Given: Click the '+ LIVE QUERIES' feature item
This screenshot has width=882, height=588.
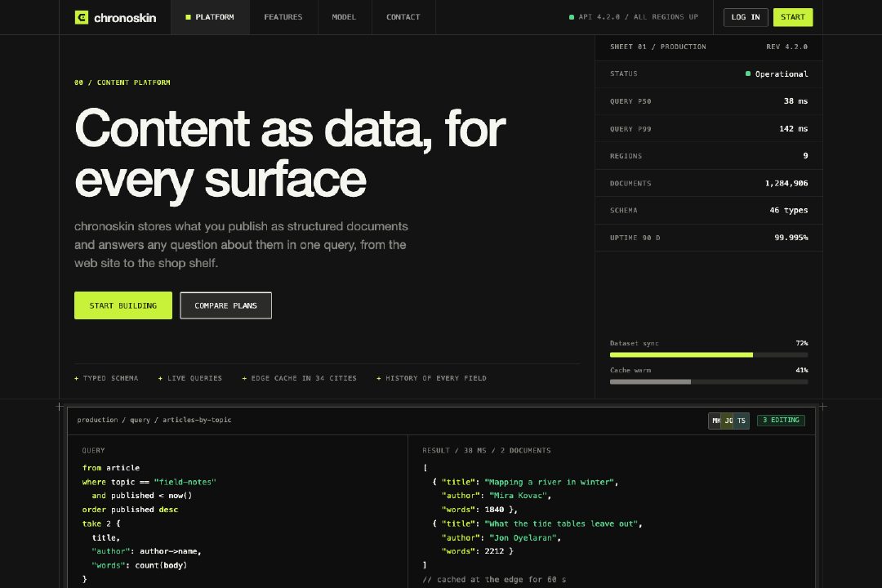Looking at the screenshot, I should coord(190,378).
